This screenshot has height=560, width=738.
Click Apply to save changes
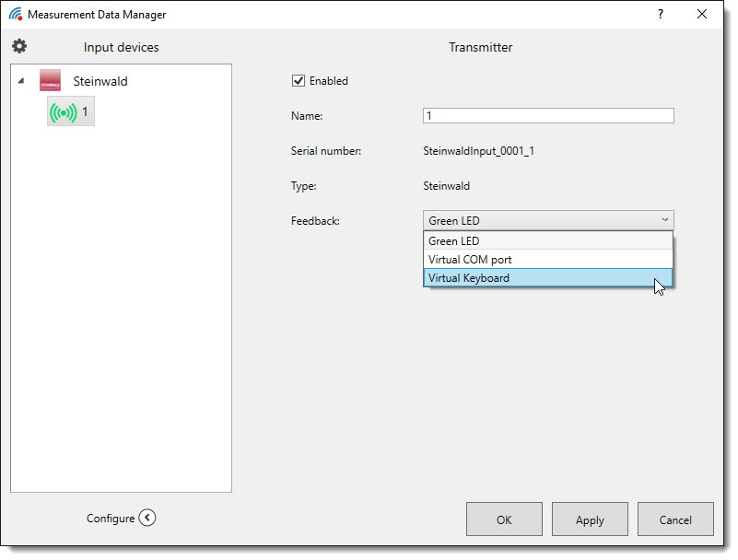tap(590, 519)
